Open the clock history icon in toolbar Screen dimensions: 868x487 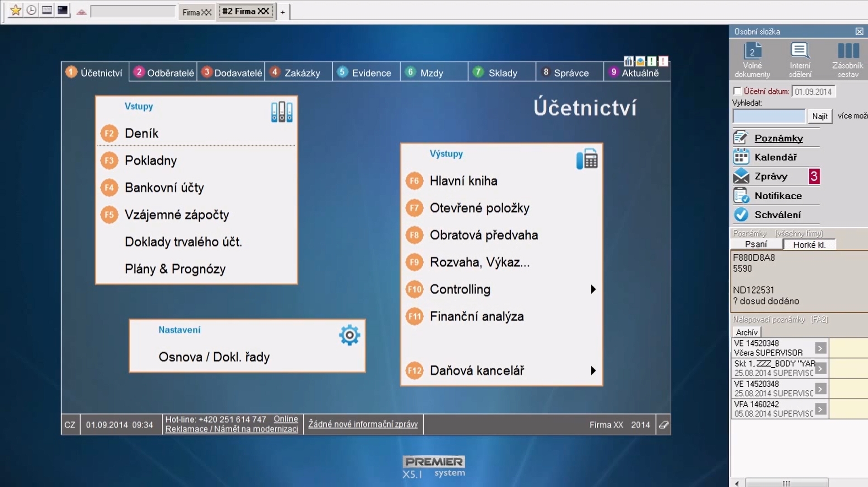pyautogui.click(x=31, y=10)
